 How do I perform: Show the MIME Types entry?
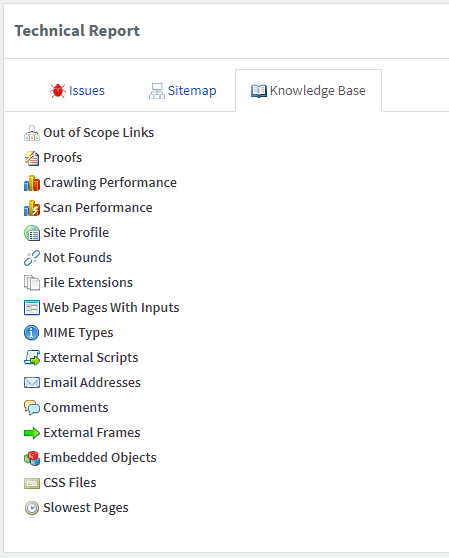78,333
